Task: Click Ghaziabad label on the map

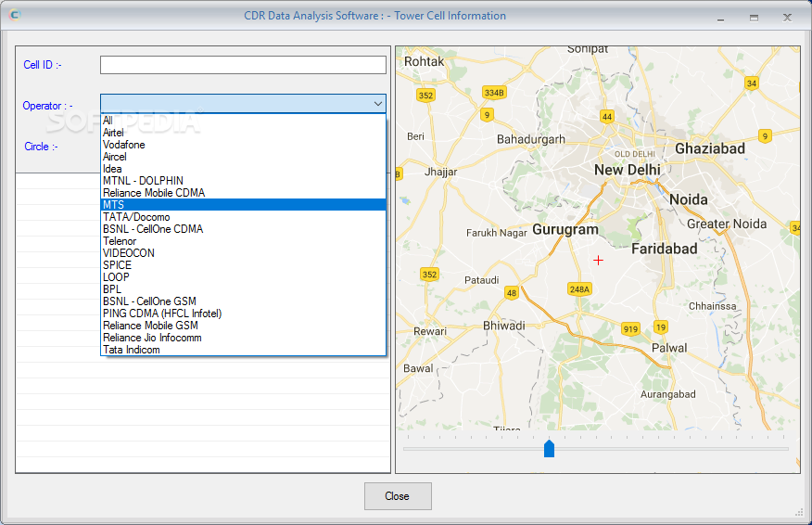Action: [710, 148]
